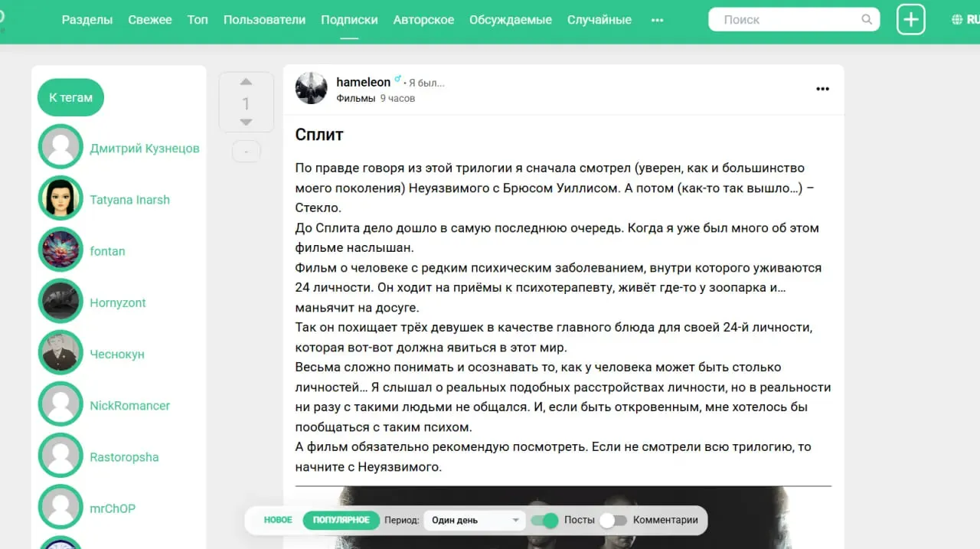Open the Период dropdown Один день
This screenshot has width=980, height=549.
point(474,521)
